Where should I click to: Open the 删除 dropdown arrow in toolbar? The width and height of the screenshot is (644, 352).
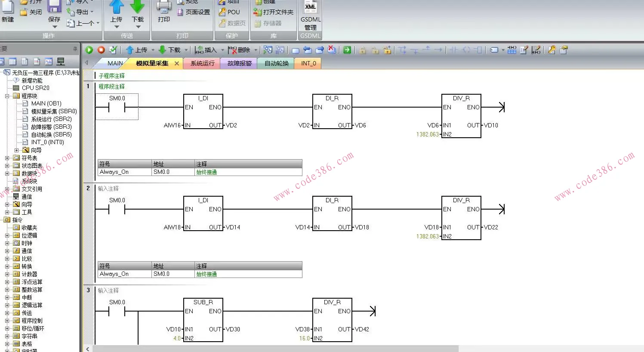[256, 50]
